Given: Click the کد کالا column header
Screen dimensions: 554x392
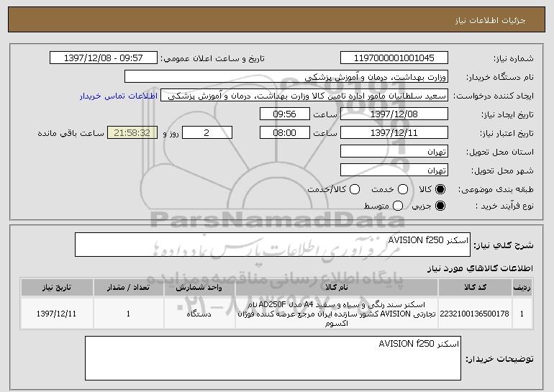Looking at the screenshot, I should 475,288.
